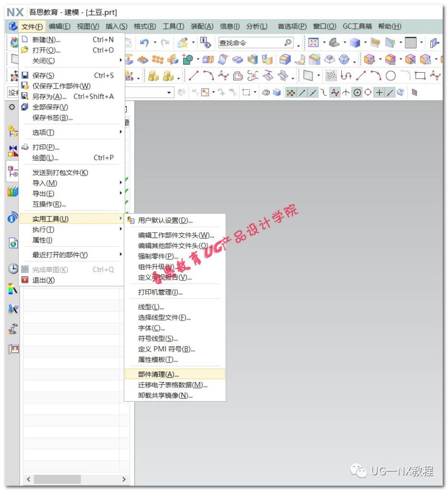Click the blank page icon beside 新建(N)
This screenshot has width=448, height=491.
tap(25, 39)
